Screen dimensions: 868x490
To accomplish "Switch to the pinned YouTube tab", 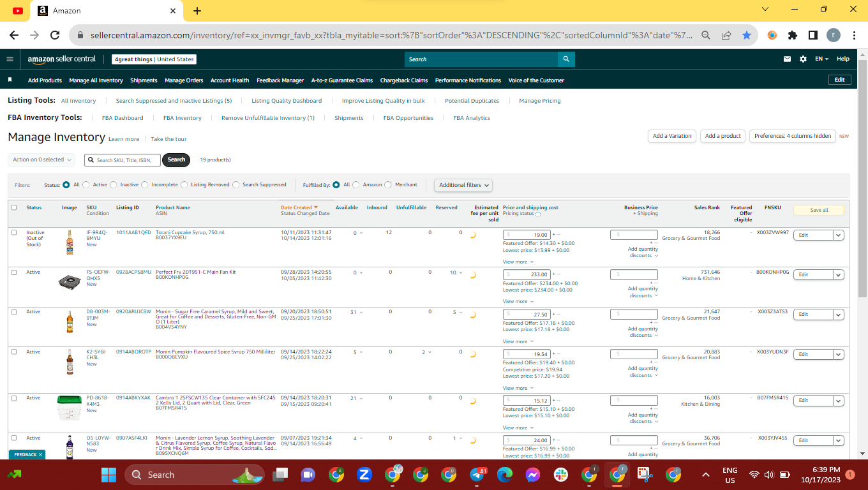I will 17,11.
